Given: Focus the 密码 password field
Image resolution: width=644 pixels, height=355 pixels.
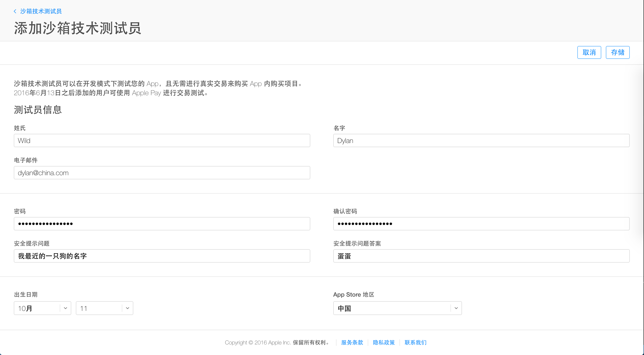Looking at the screenshot, I should (162, 224).
